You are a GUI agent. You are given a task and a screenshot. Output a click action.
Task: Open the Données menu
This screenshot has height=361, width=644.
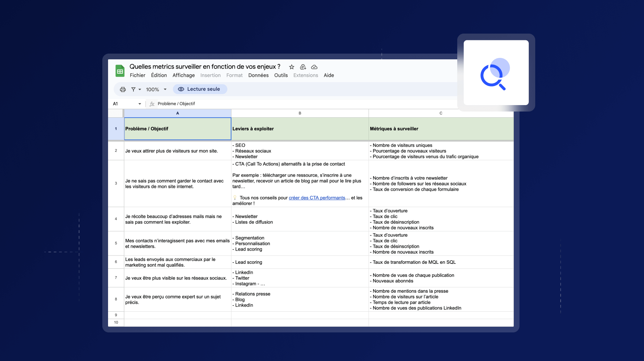pos(258,75)
